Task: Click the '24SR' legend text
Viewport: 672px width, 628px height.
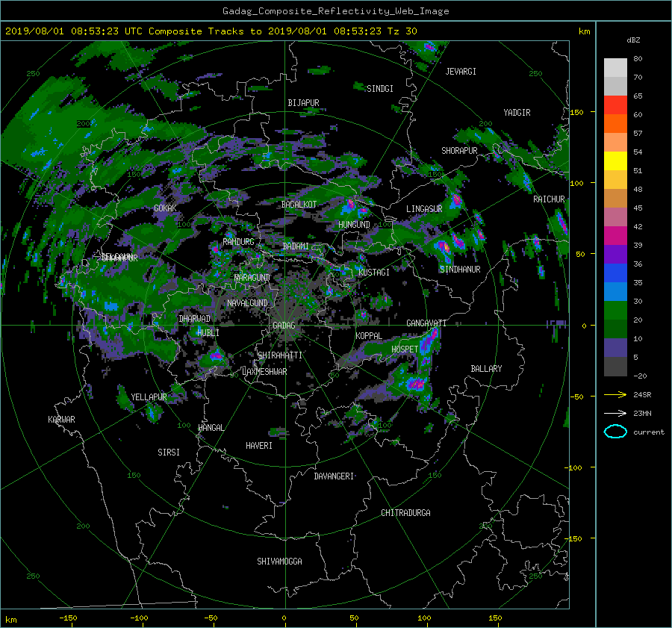Action: coord(642,394)
